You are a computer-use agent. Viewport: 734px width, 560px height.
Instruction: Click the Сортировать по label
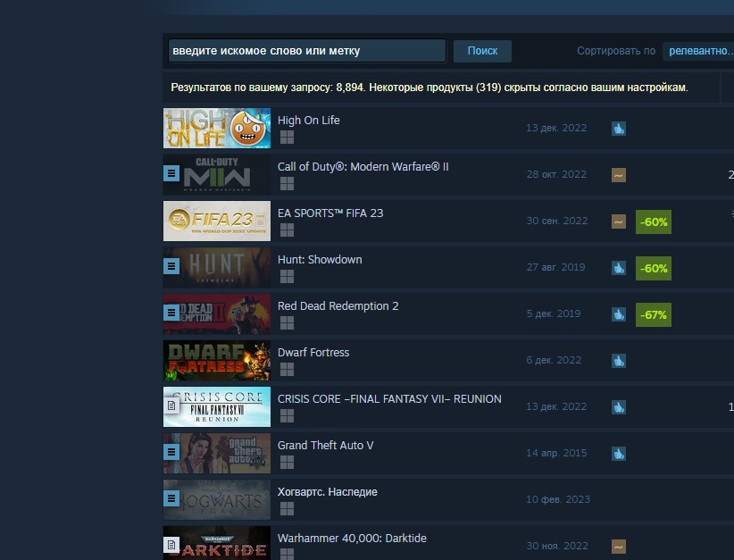click(615, 51)
